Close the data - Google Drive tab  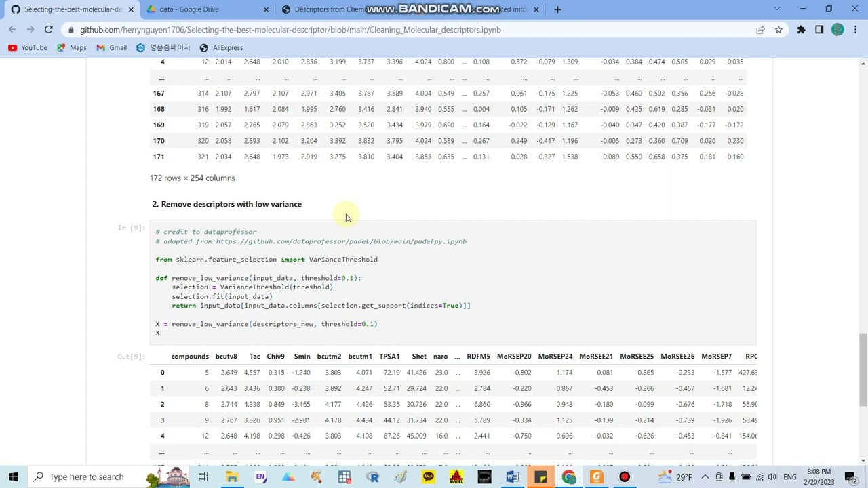[x=266, y=9]
